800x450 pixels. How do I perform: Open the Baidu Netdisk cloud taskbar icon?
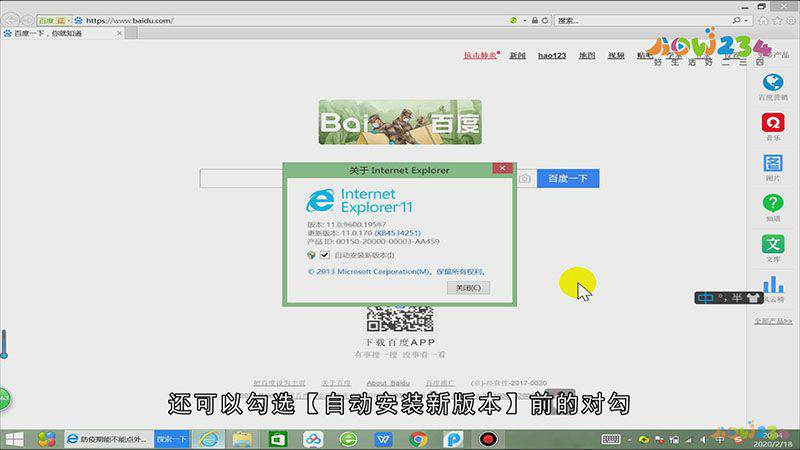(313, 439)
